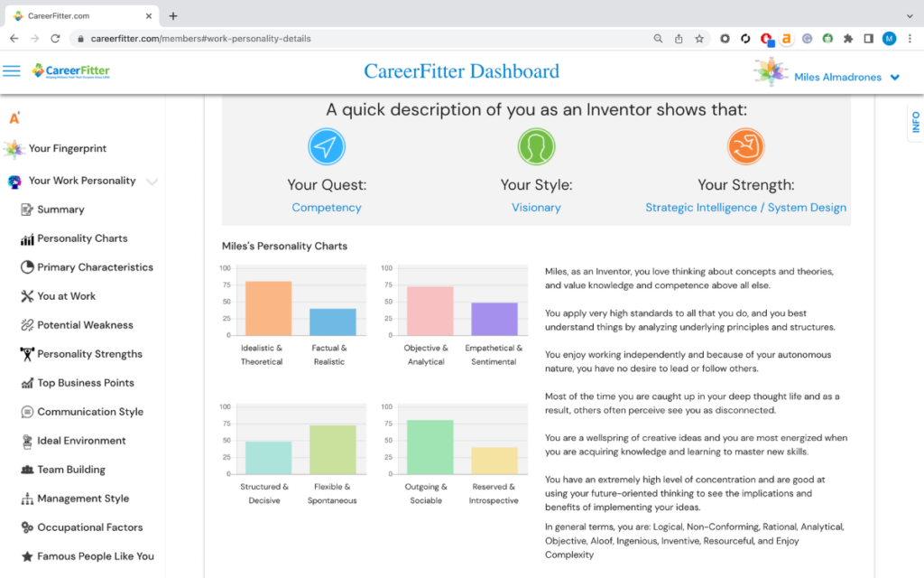Click the user avatar splash icon in header
Image resolution: width=924 pixels, height=578 pixels.
(771, 72)
